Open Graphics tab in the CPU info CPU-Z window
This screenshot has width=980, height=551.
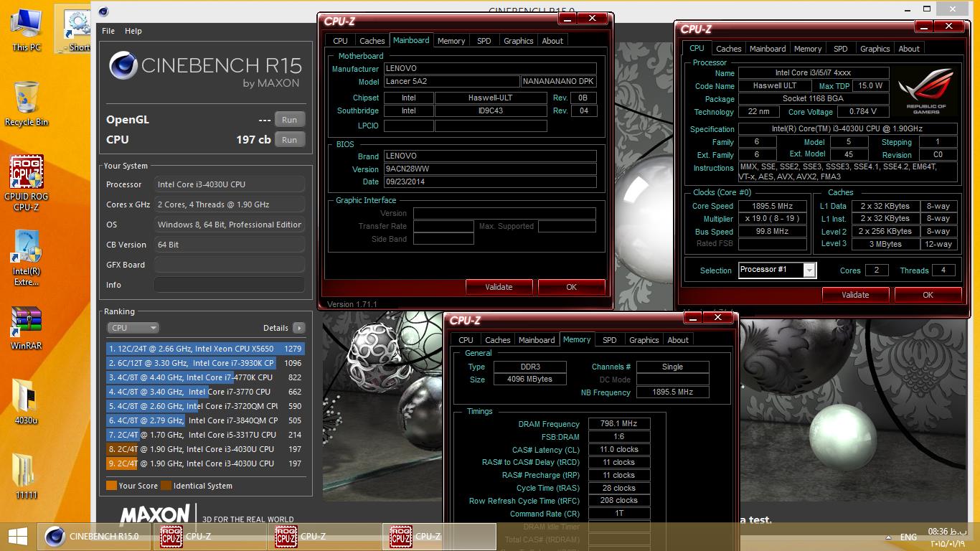click(875, 49)
